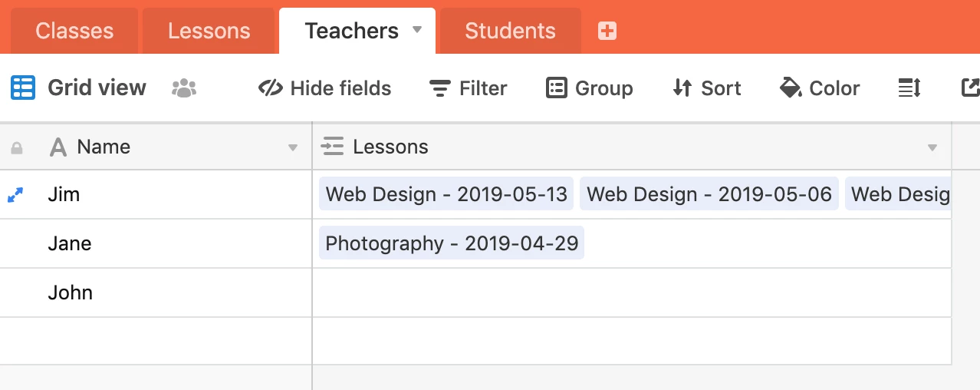The height and width of the screenshot is (390, 980).
Task: Click the share view icon
Action: 970,88
